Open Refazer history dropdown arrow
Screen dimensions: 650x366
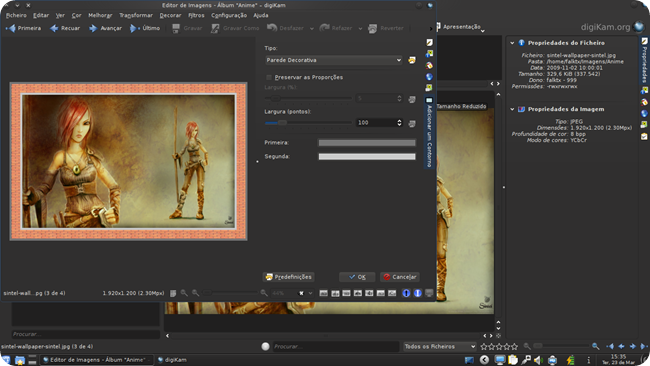click(x=360, y=28)
